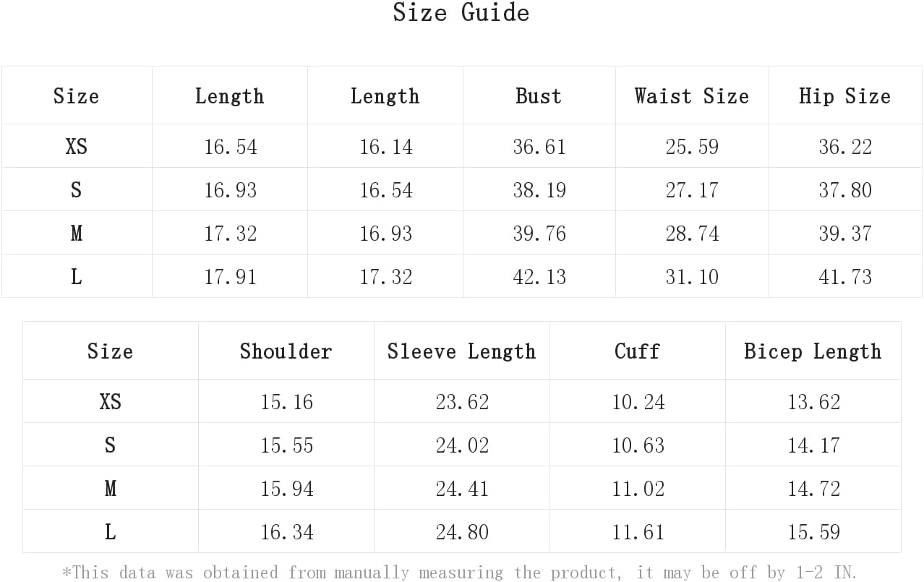The width and height of the screenshot is (924, 582).
Task: Click waist value 28.74
Action: tap(692, 234)
